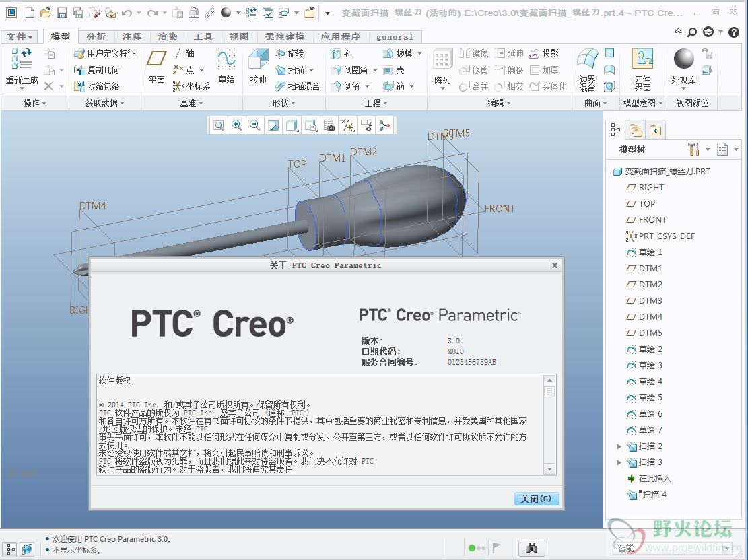Open the Flexible Modeling (柔性建模) tab

(x=285, y=37)
